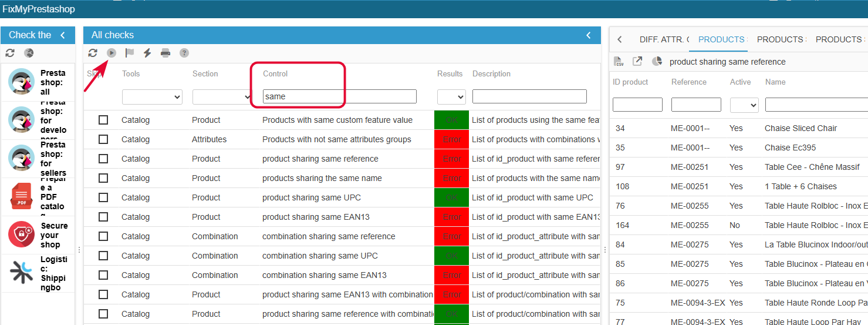Click the pie chart icon
The height and width of the screenshot is (325, 868).
657,61
